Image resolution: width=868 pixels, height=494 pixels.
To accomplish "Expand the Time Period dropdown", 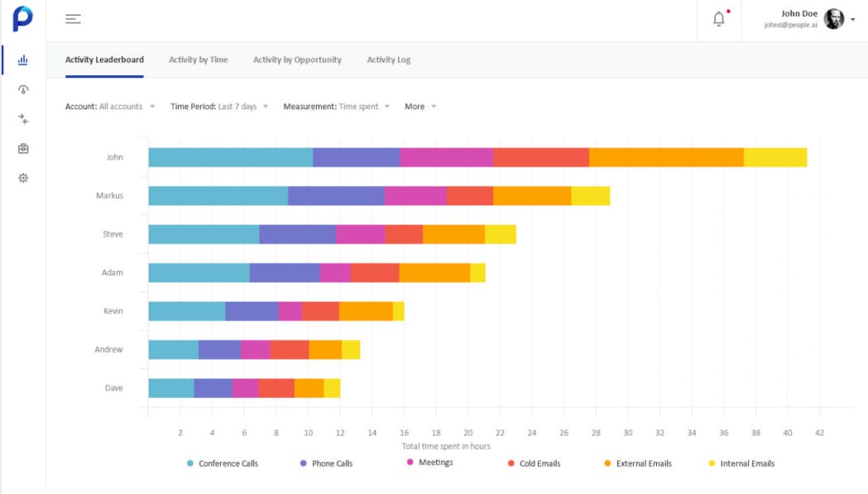I will click(219, 107).
